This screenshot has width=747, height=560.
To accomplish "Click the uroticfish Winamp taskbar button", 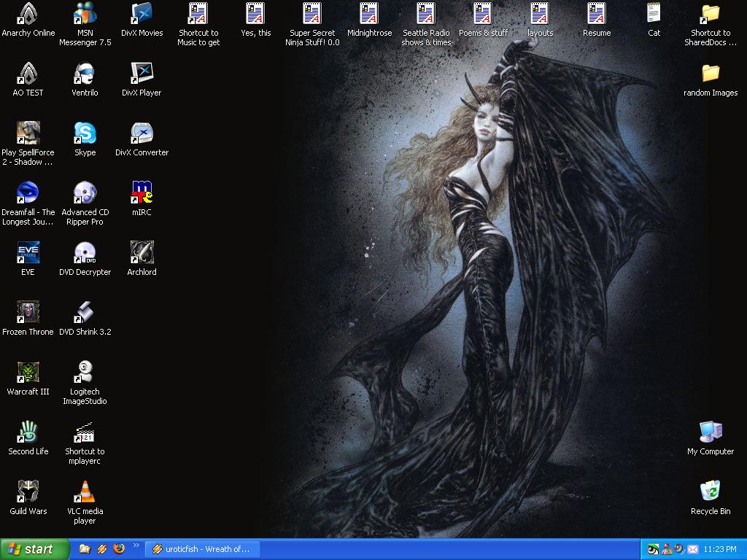I will pyautogui.click(x=201, y=549).
